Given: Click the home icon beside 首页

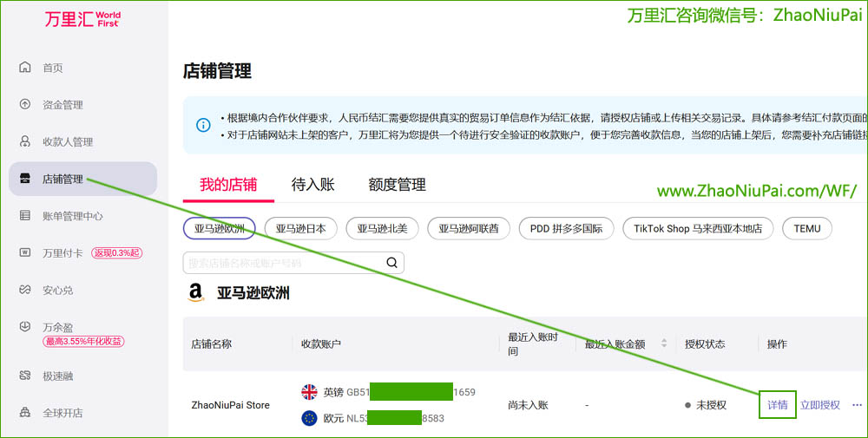Looking at the screenshot, I should pos(25,68).
